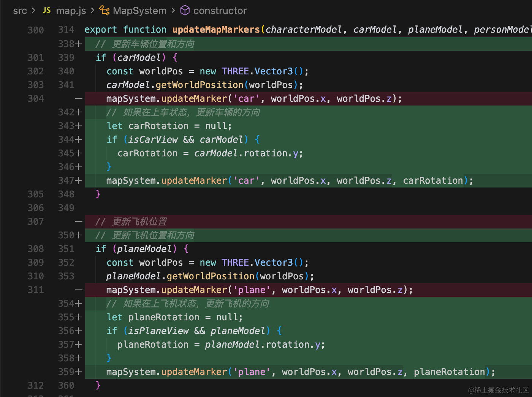This screenshot has width=532, height=397.
Task: Select MapSystem in the breadcrumb
Action: (x=140, y=11)
